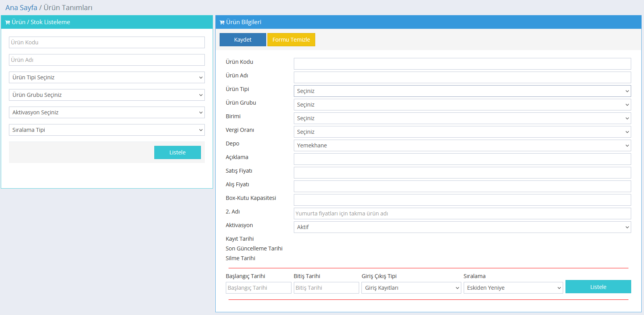The height and width of the screenshot is (315, 644).
Task: Open the Ürün Tipi Seçiniz filter dropdown
Action: click(106, 77)
